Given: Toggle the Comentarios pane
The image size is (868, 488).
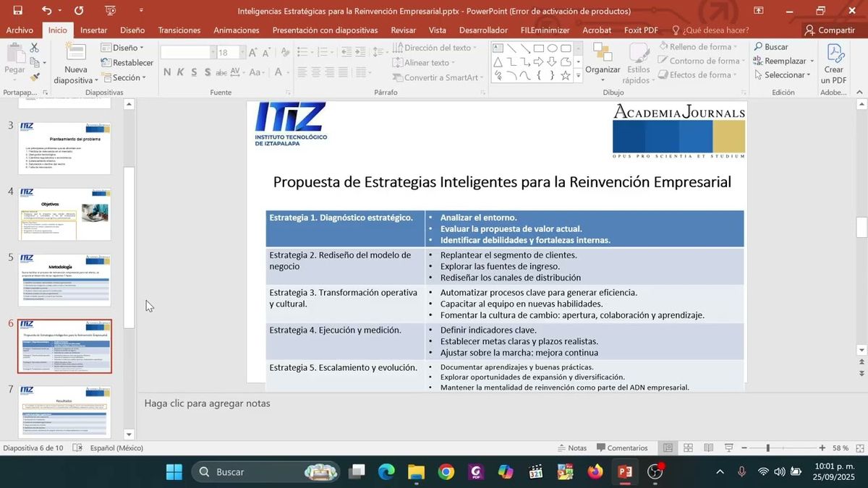Looking at the screenshot, I should 621,448.
